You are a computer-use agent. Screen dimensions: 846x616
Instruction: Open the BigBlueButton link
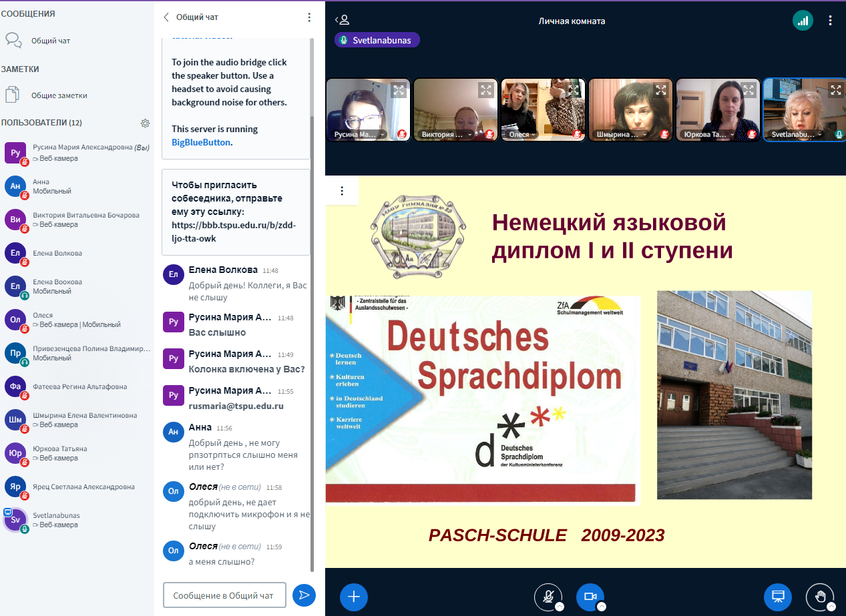201,142
